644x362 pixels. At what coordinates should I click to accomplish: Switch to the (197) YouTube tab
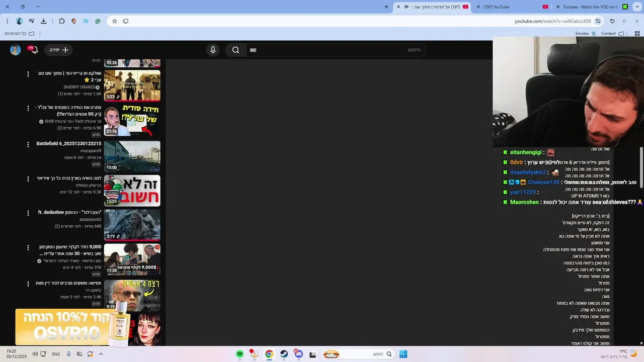coord(512,7)
